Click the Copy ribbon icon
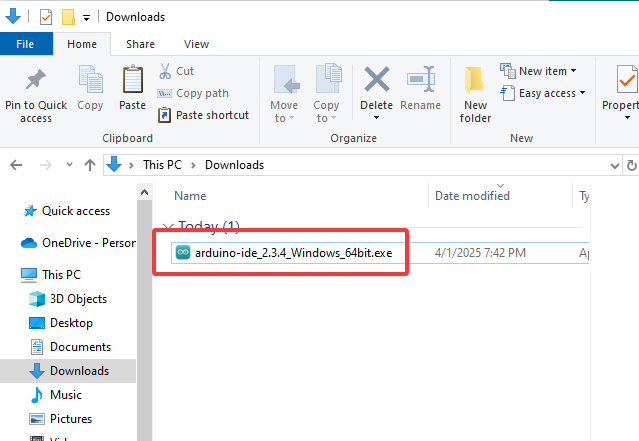 click(90, 79)
